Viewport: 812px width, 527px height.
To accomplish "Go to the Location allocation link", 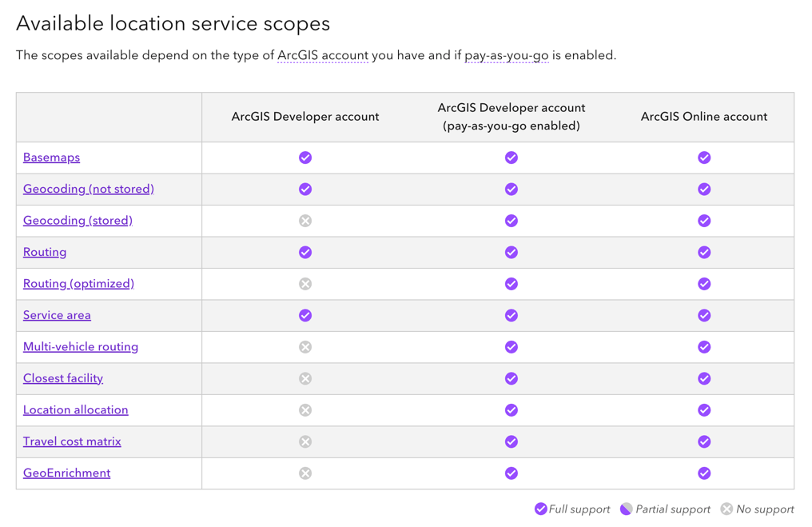I will (76, 410).
